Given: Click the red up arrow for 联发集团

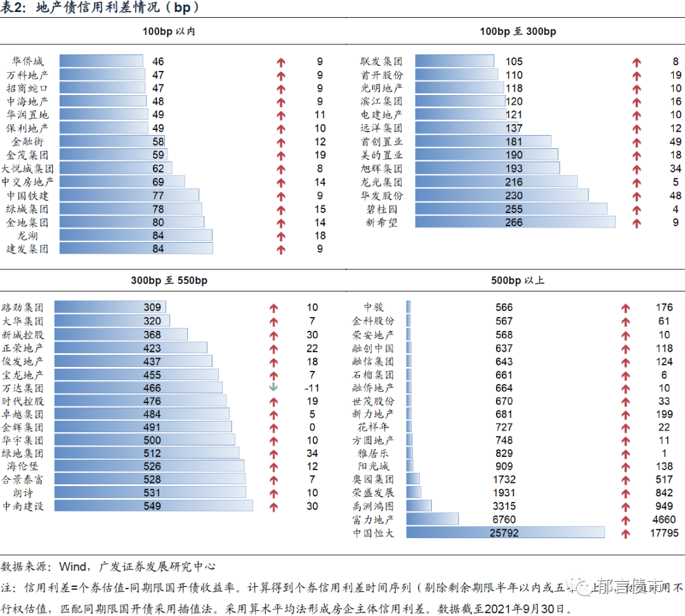Looking at the screenshot, I should point(637,62).
